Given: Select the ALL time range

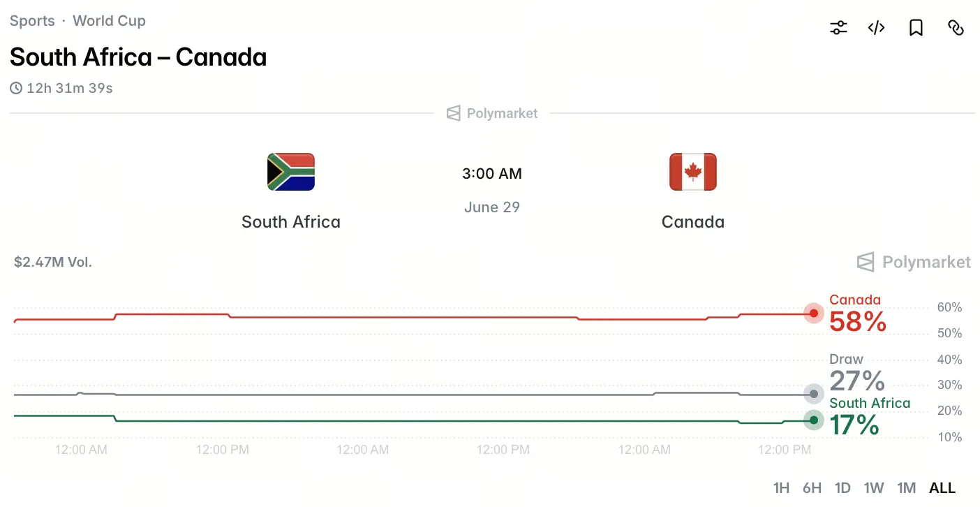Looking at the screenshot, I should pos(942,487).
